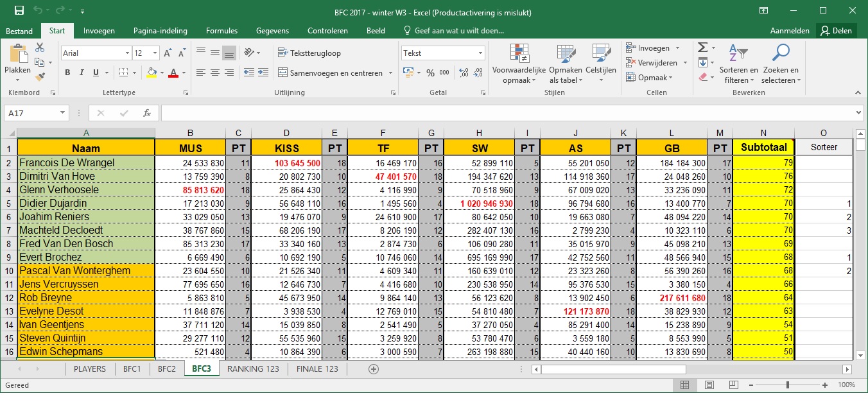Click the Delen share button
This screenshot has width=868, height=416.
click(835, 31)
